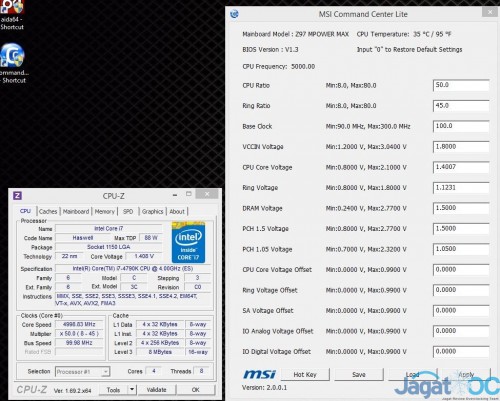Edit the IO Analog Voltage Offset field
Image resolution: width=500 pixels, height=401 pixels.
(461, 331)
